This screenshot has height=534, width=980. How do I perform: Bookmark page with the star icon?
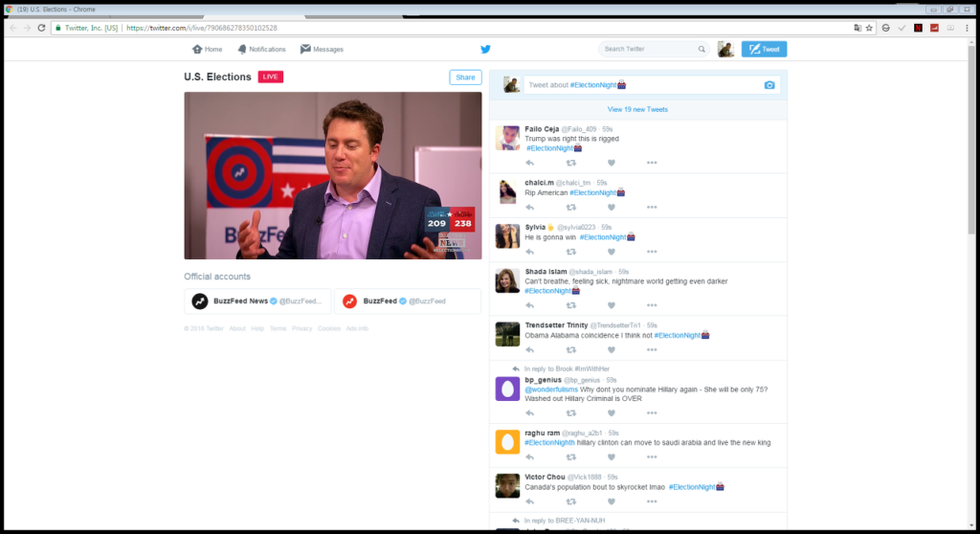pyautogui.click(x=869, y=28)
